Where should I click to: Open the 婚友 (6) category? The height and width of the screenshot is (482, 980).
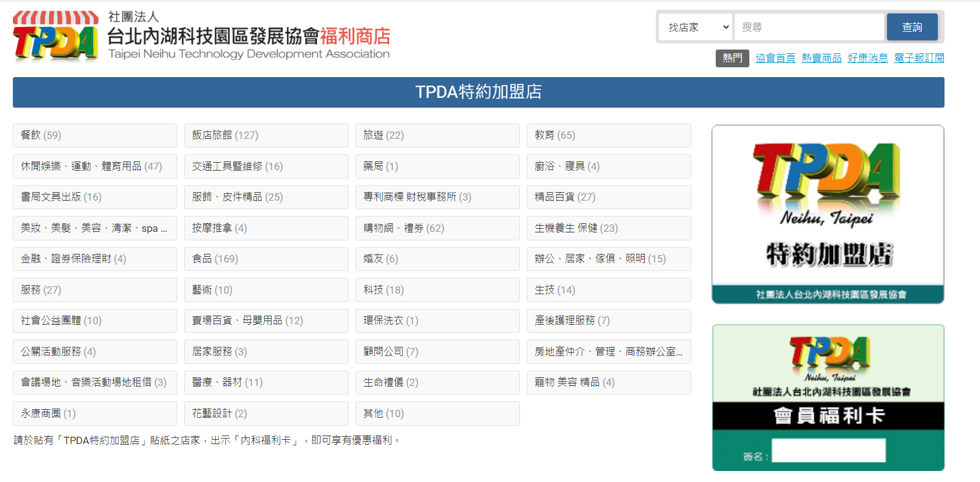pos(437,259)
